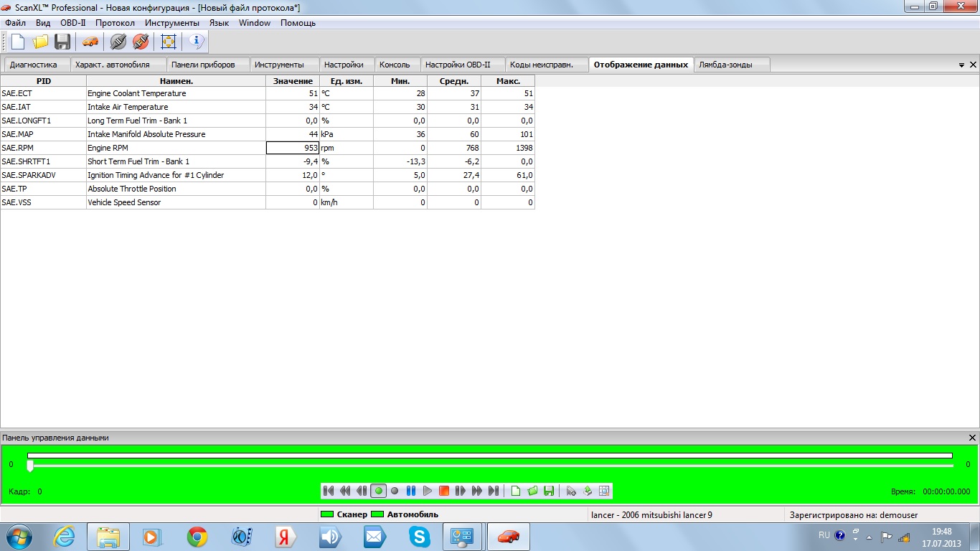This screenshot has height=551, width=980.
Task: Open the Инструменты menu
Action: (171, 23)
